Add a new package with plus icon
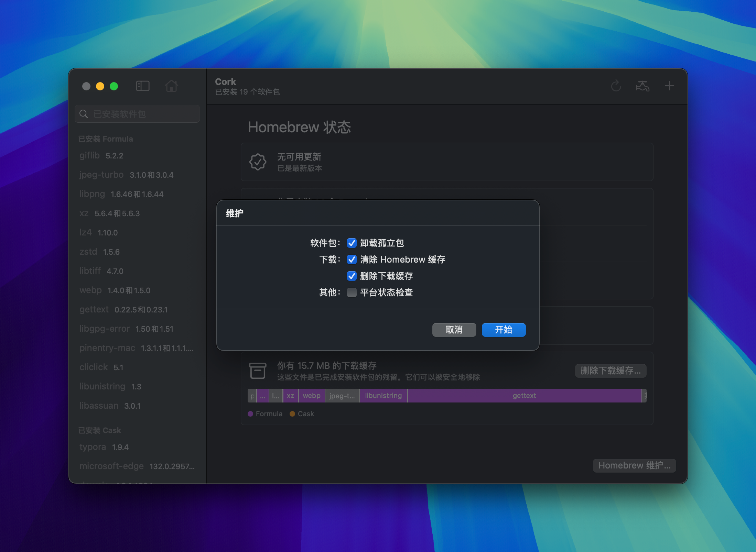This screenshot has width=756, height=552. [669, 86]
